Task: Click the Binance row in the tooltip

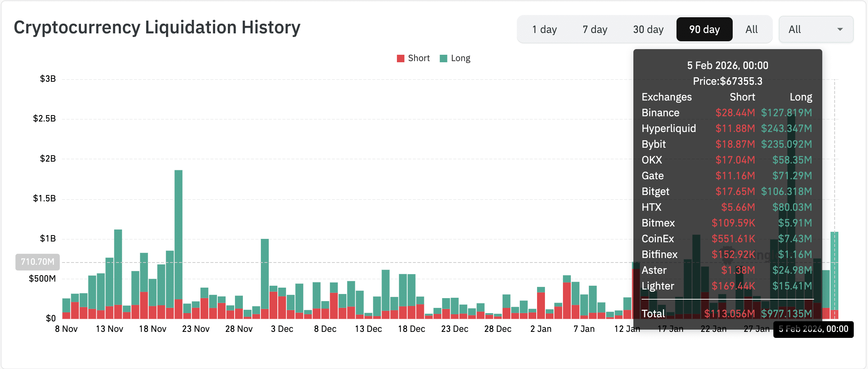Action: click(x=727, y=112)
